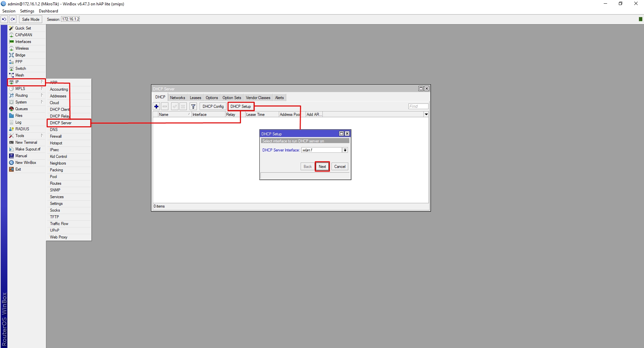The height and width of the screenshot is (348, 644).
Task: Click the DHCP Config button
Action: (213, 106)
